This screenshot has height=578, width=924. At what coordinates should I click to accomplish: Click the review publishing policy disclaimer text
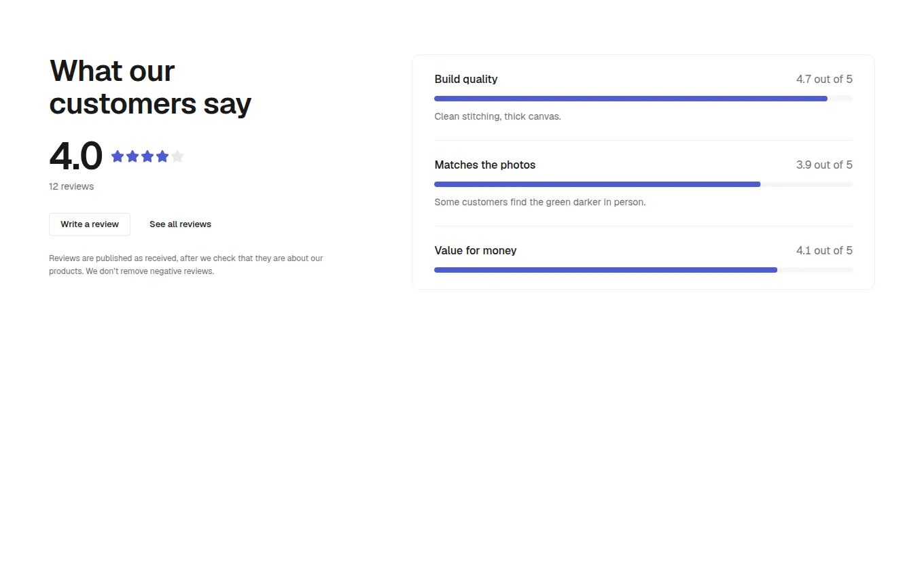[186, 265]
